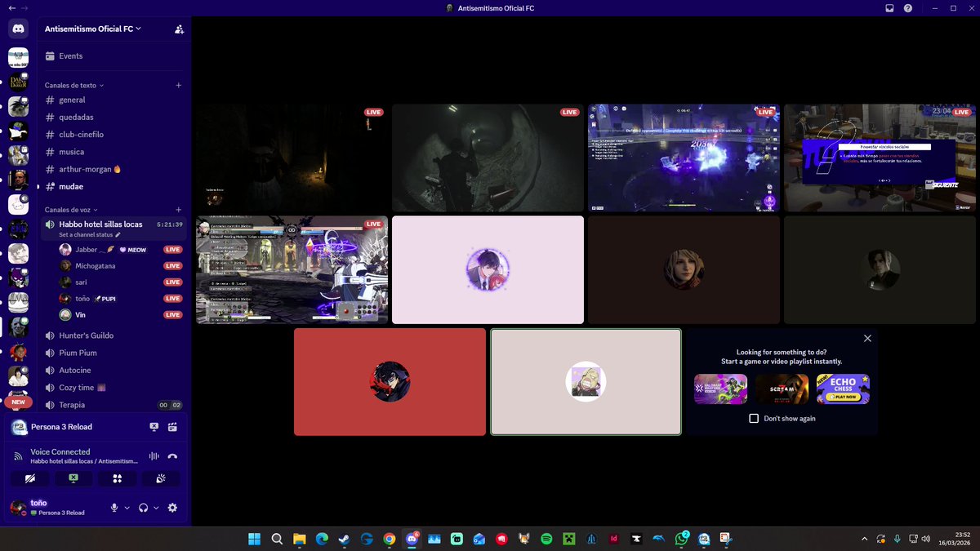Open Windows Start menu
This screenshot has height=551, width=980.
254,539
